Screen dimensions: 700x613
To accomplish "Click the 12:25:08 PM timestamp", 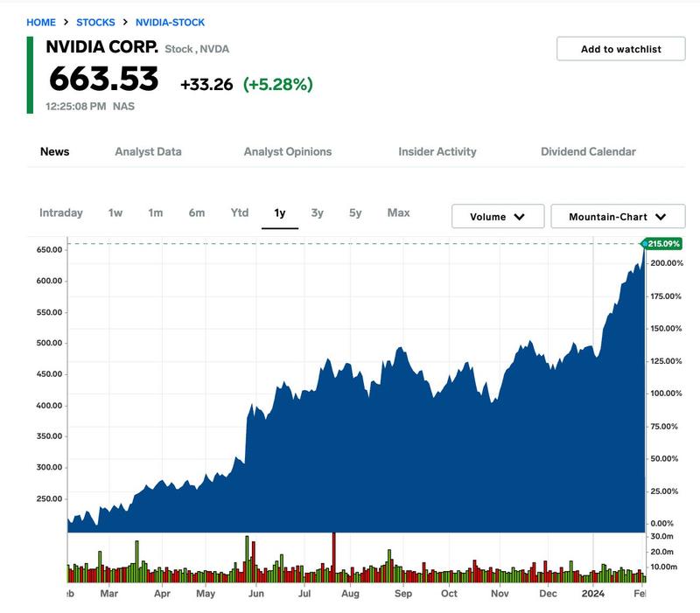I will click(x=76, y=107).
